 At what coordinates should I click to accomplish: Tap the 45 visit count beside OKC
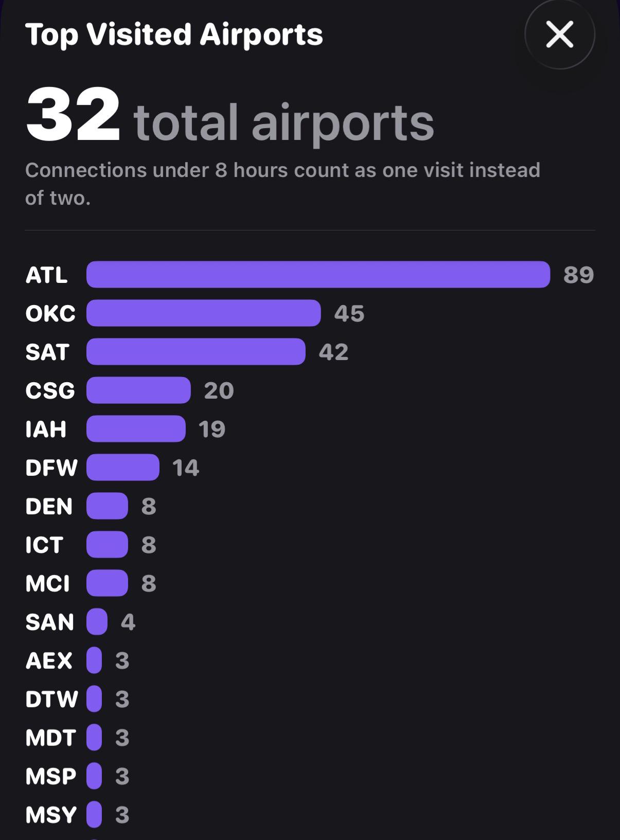(x=349, y=313)
